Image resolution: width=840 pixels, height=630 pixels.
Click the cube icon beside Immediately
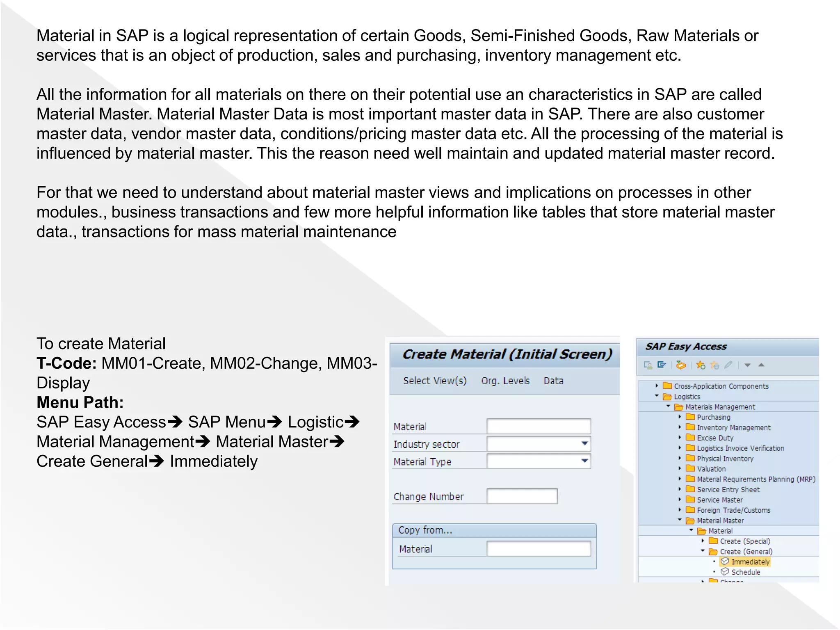tap(725, 561)
